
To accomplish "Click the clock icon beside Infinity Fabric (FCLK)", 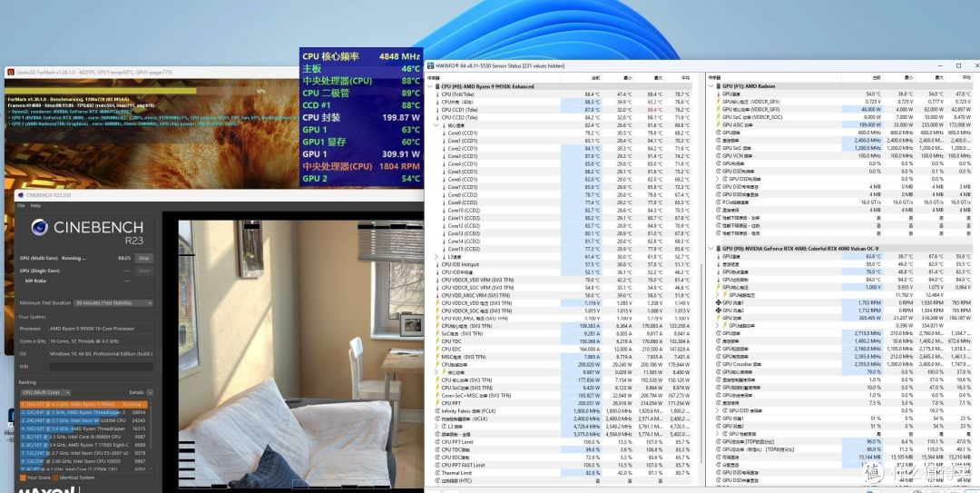I will pyautogui.click(x=436, y=411).
